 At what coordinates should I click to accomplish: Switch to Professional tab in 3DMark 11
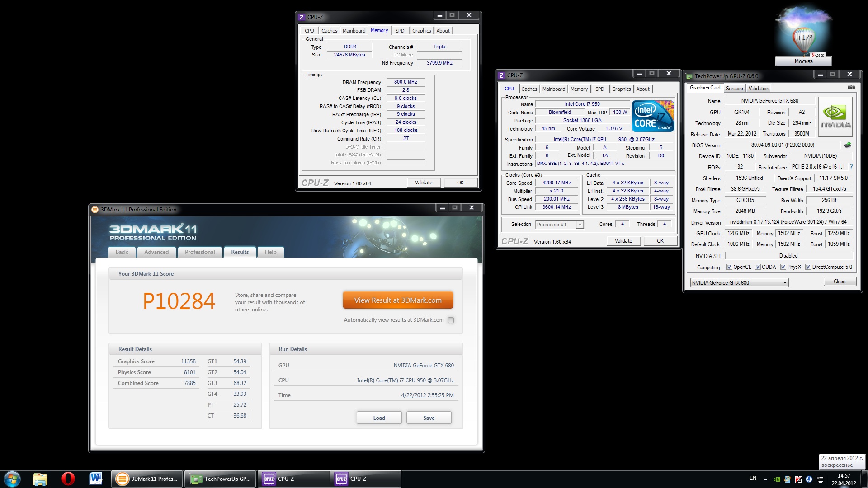pos(200,252)
